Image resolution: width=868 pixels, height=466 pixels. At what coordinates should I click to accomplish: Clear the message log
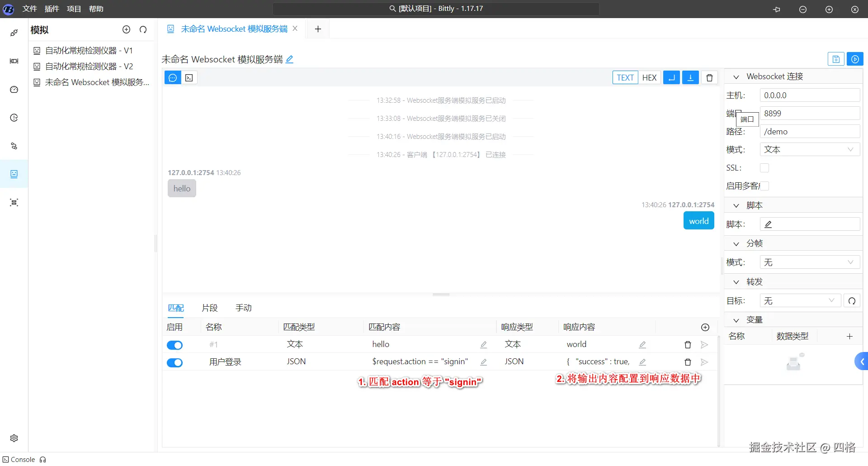tap(709, 78)
